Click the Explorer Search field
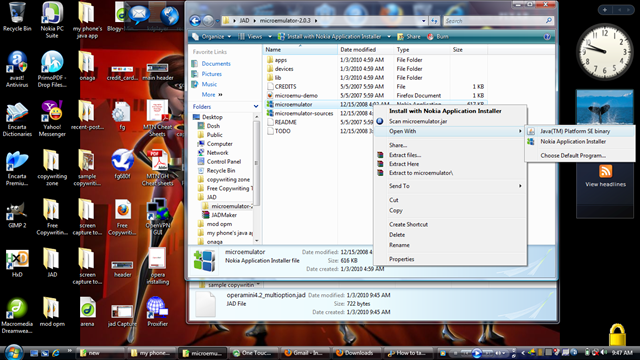Viewport: 640px width, 360px height. click(x=498, y=21)
